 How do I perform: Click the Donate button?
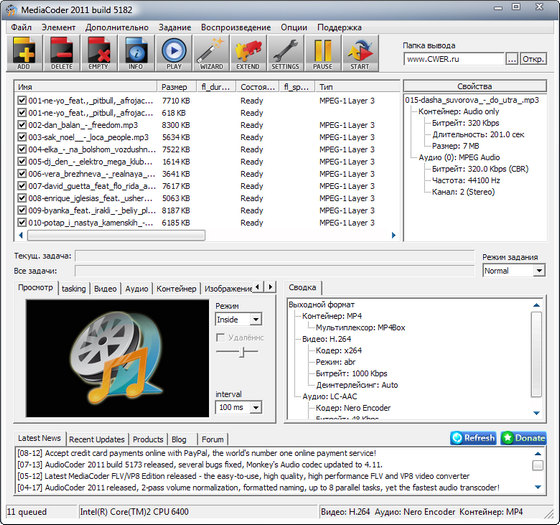pyautogui.click(x=523, y=438)
